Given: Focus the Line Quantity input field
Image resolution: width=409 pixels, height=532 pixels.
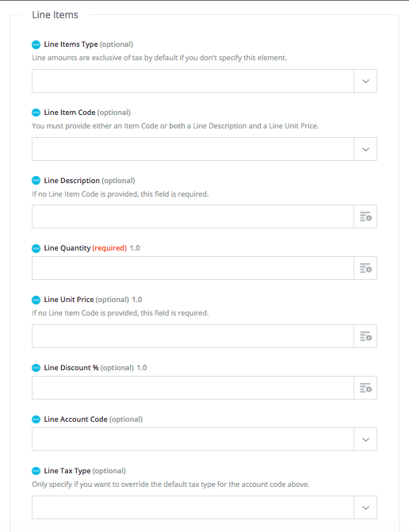Looking at the screenshot, I should pos(193,268).
